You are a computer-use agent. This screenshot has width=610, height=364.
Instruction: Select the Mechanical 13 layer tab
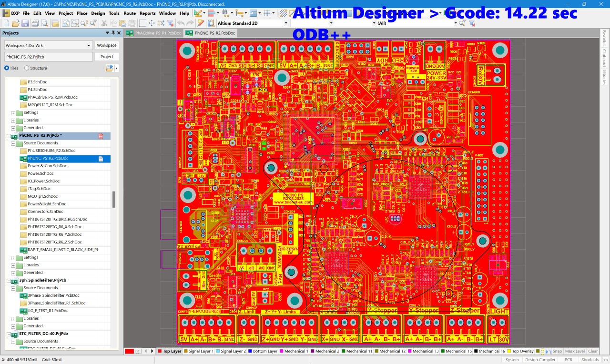pyautogui.click(x=423, y=351)
